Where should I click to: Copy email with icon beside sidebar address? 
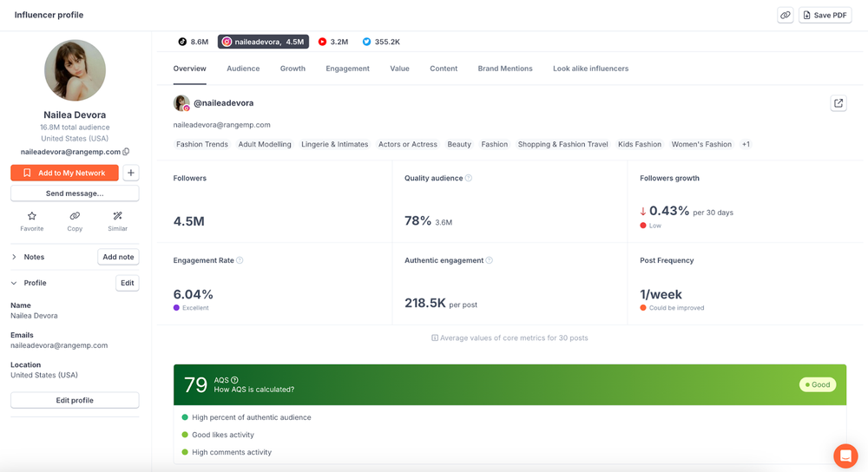click(126, 152)
